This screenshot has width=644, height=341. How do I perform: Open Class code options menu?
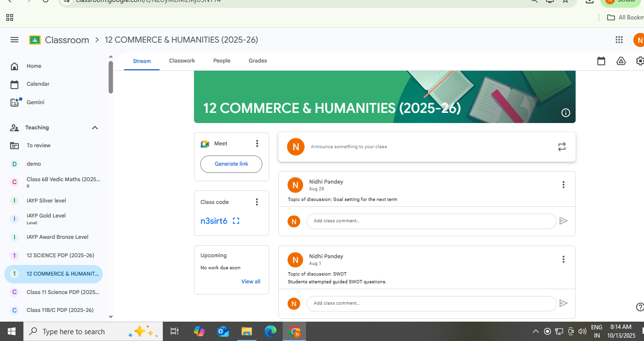257,202
